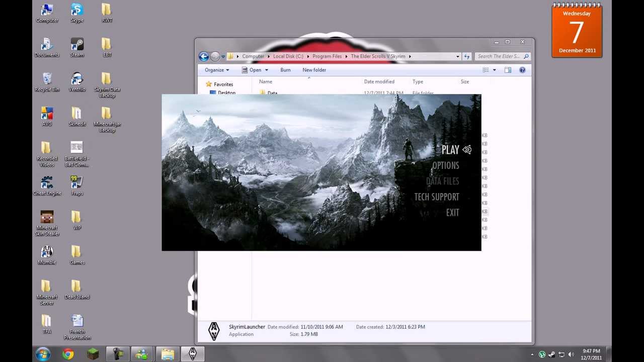This screenshot has height=362, width=644.
Task: Launch the Mumble desktop shortcut
Action: tap(47, 255)
